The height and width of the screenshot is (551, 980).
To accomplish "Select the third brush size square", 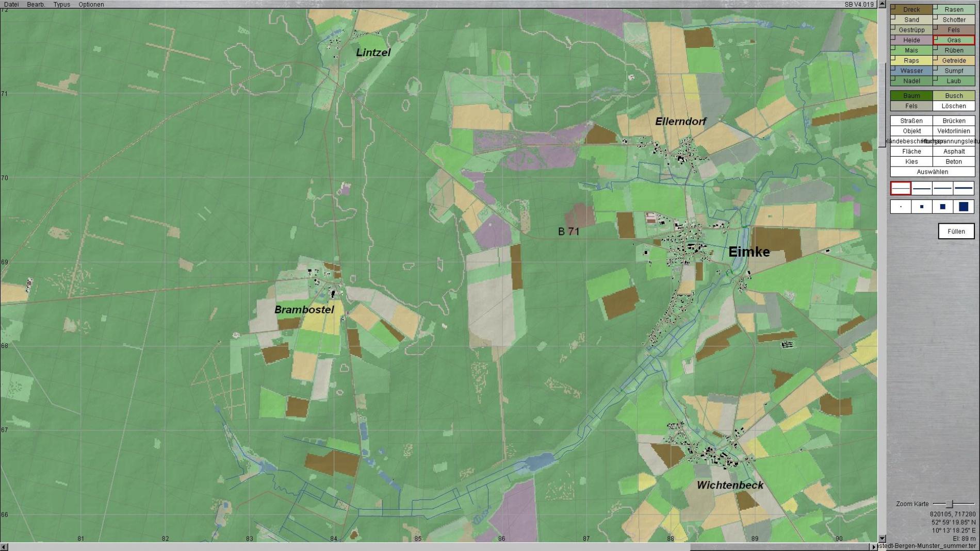I will coord(942,207).
